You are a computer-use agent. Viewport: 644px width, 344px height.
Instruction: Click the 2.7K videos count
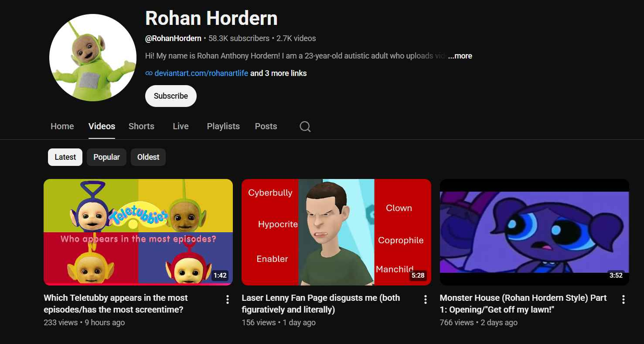click(x=296, y=38)
